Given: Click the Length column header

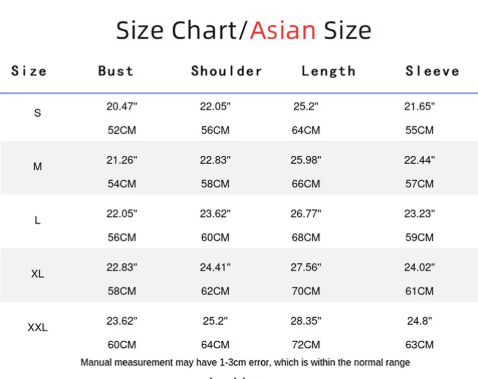Looking at the screenshot, I should [x=329, y=71].
